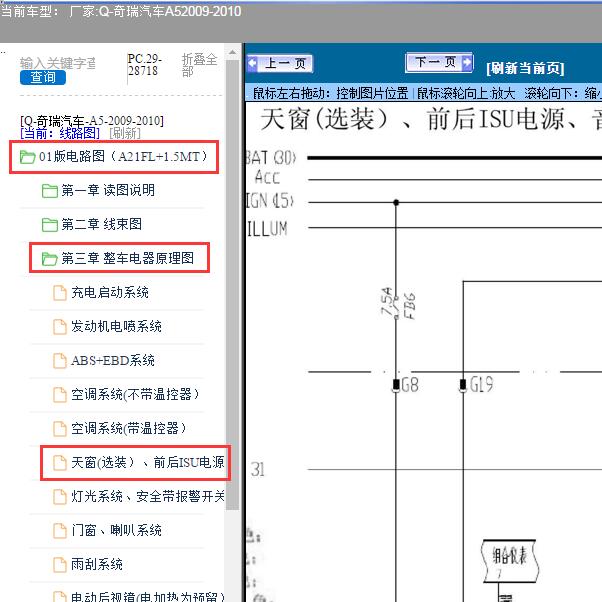Click the PC.29-28718 text
602x602 pixels.
tap(144, 64)
